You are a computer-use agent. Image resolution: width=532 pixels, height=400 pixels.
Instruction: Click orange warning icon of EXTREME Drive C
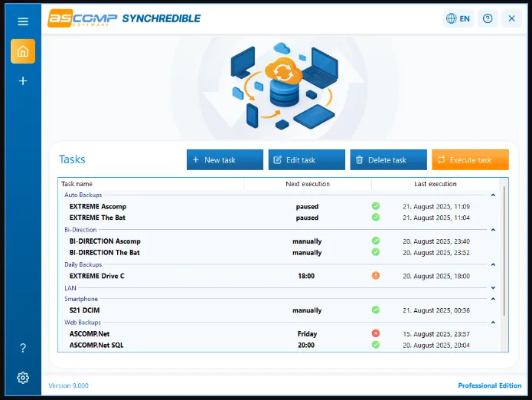[376, 275]
